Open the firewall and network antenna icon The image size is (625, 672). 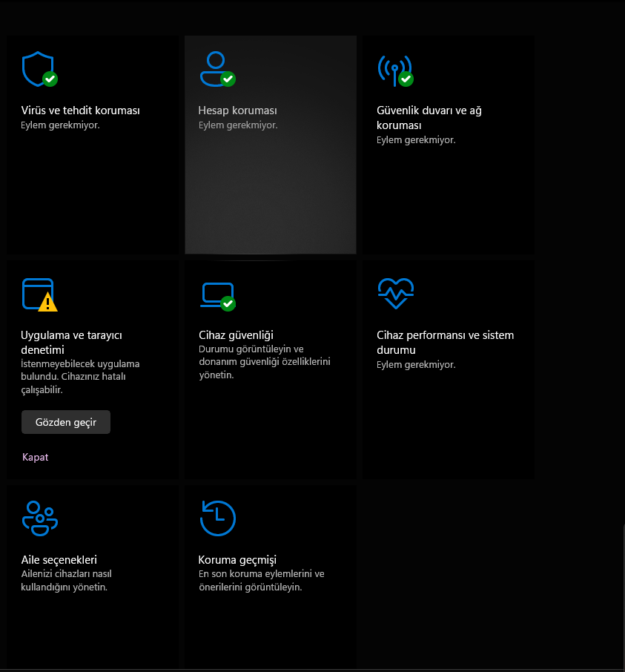[395, 70]
